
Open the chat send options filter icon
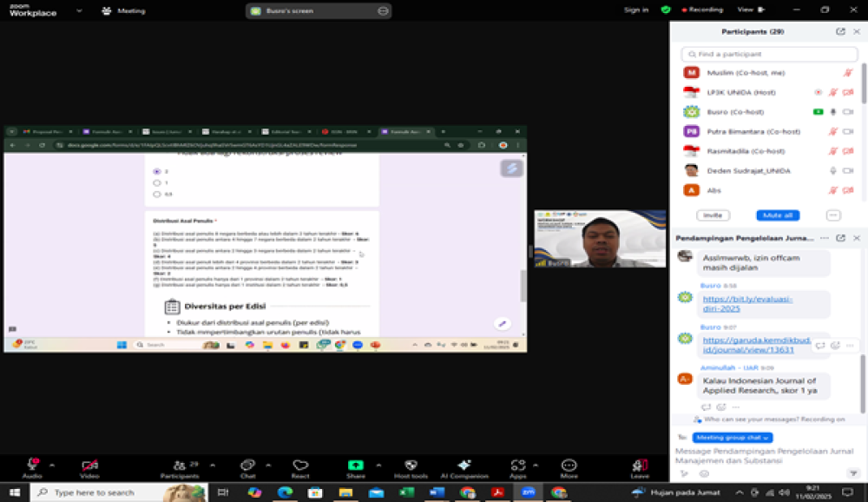853,473
